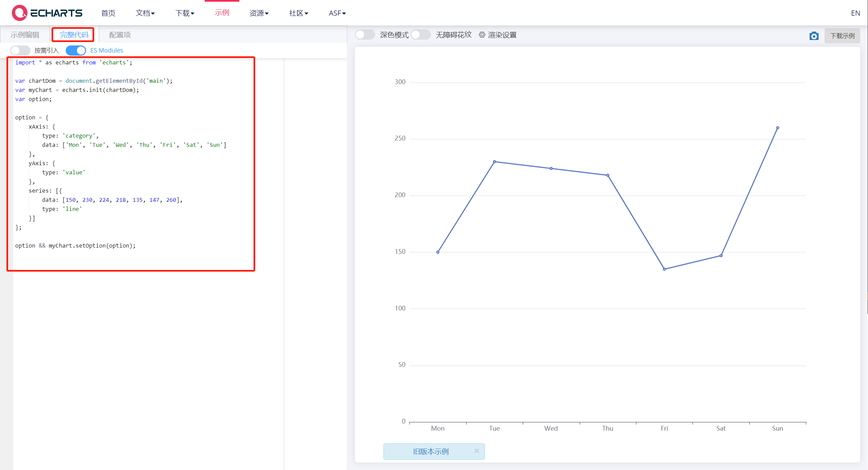This screenshot has height=470, width=868.
Task: Disable the ES Modules toggle
Action: [x=76, y=50]
